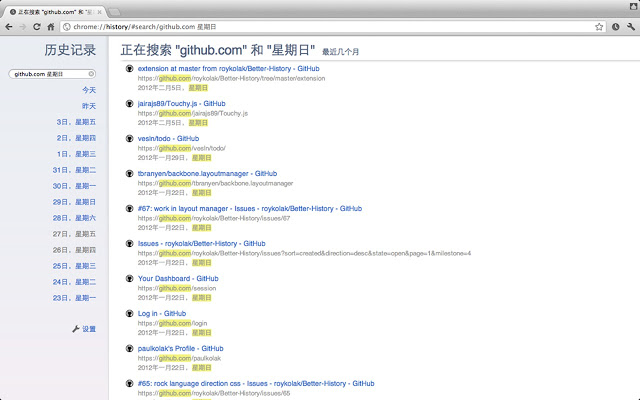This screenshot has height=400, width=640.
Task: Open Log in - GitHub link
Action: (162, 313)
